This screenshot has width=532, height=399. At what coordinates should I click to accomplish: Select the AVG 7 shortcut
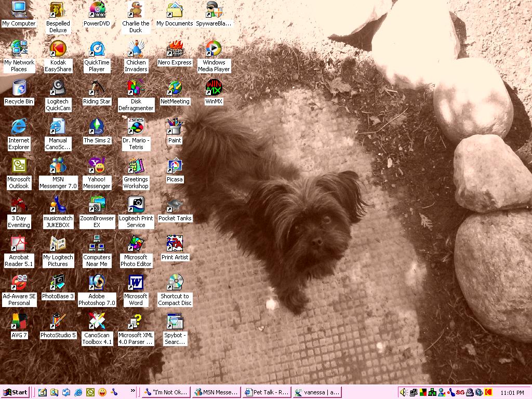click(19, 326)
